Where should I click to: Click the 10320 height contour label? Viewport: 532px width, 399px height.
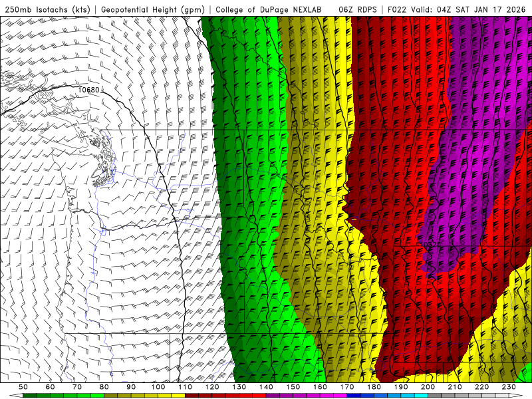tap(431, 244)
